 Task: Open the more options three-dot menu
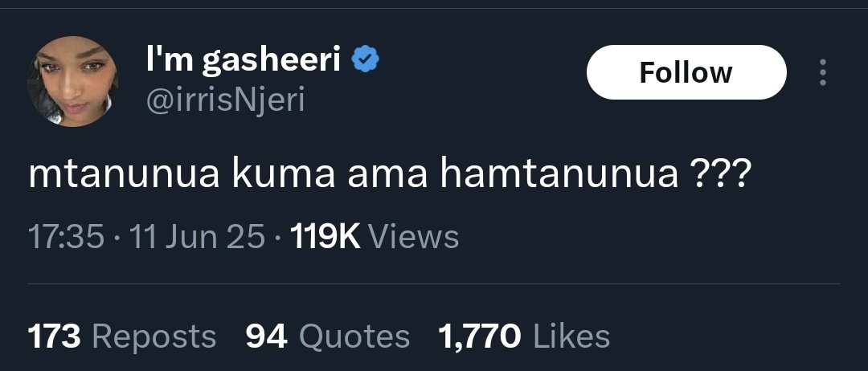[x=823, y=72]
